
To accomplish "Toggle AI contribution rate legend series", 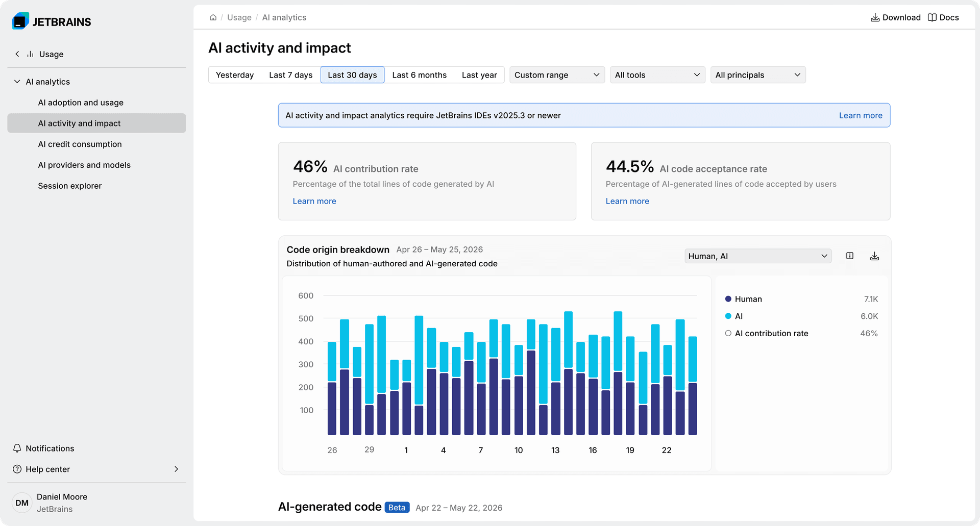I will [767, 333].
